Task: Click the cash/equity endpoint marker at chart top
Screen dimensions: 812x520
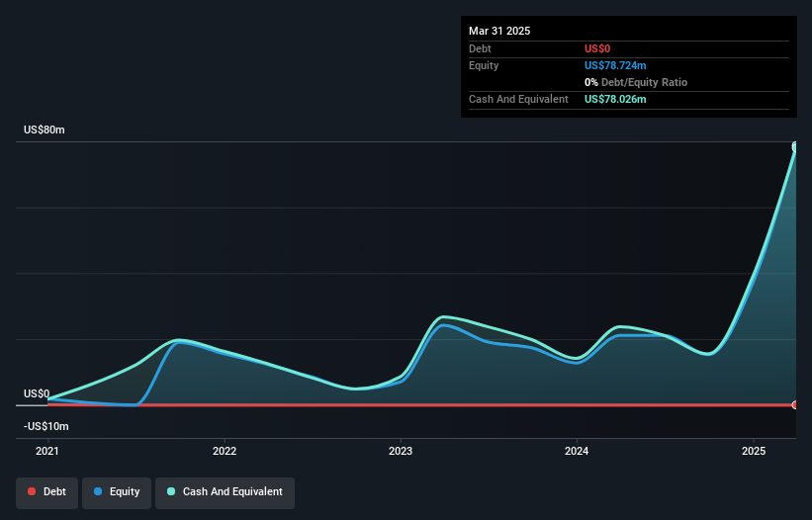Action: 795,147
